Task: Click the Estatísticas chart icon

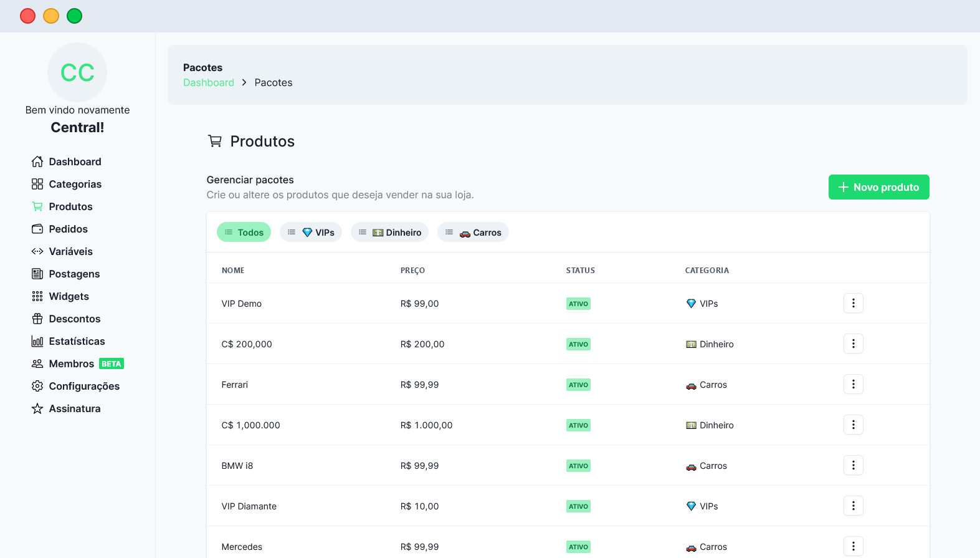Action: click(x=37, y=341)
